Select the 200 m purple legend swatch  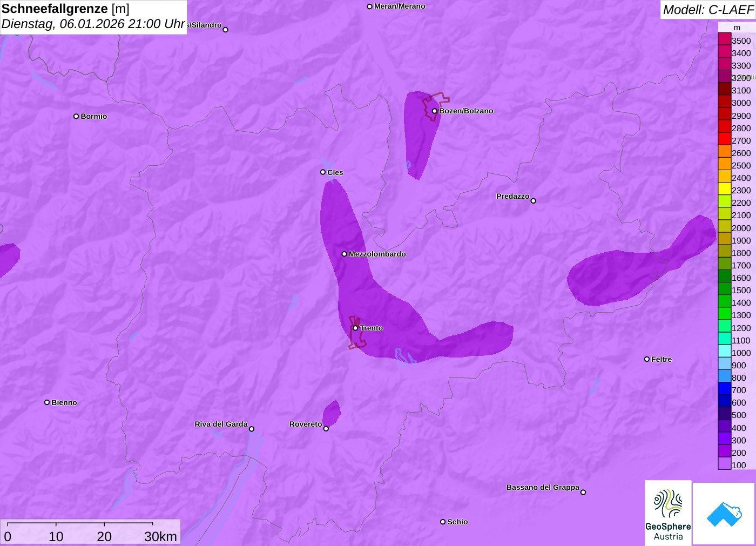click(x=725, y=451)
